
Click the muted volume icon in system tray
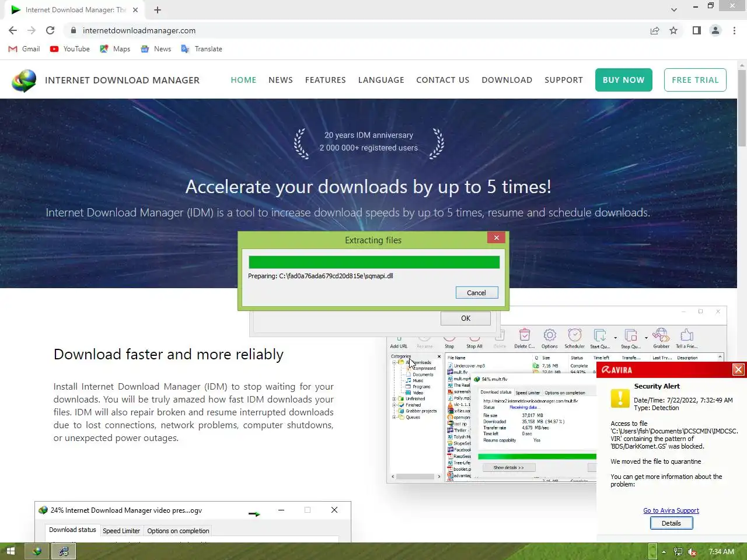[692, 552]
